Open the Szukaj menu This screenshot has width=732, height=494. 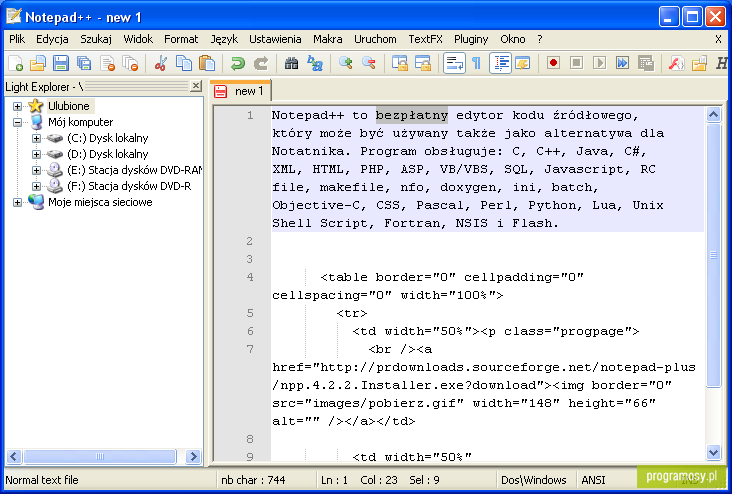coord(96,39)
